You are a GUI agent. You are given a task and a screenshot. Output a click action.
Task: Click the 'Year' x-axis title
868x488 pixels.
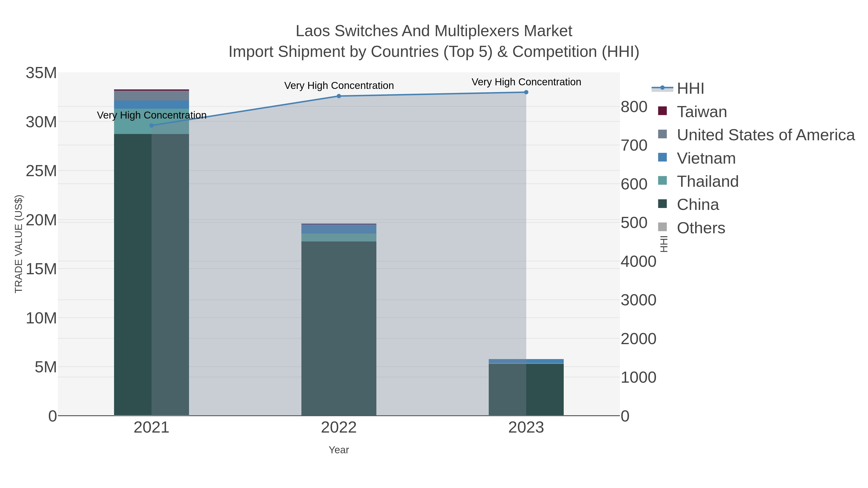click(339, 450)
